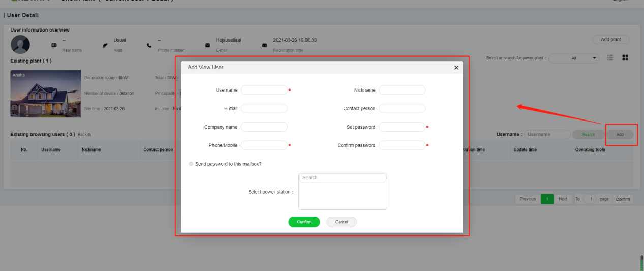Click the Real name ID card icon
This screenshot has width=644, height=271.
click(x=54, y=45)
